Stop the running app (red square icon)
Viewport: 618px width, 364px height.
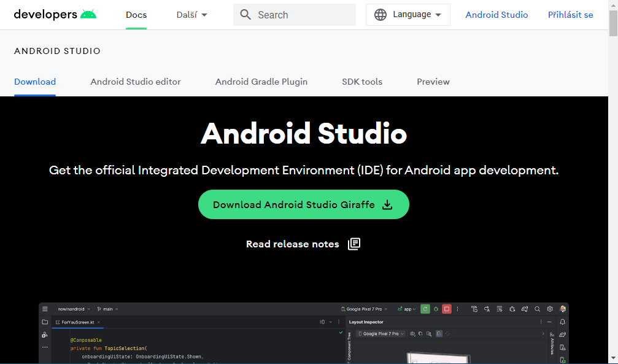pos(446,309)
